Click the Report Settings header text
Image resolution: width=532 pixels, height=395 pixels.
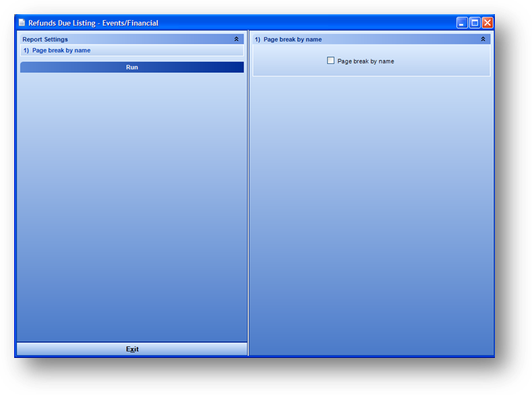pos(45,39)
